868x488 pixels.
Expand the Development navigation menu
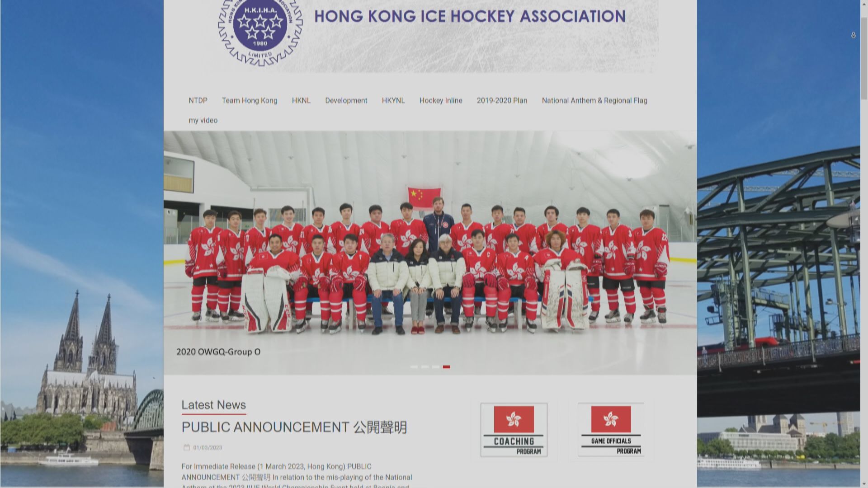(x=346, y=100)
